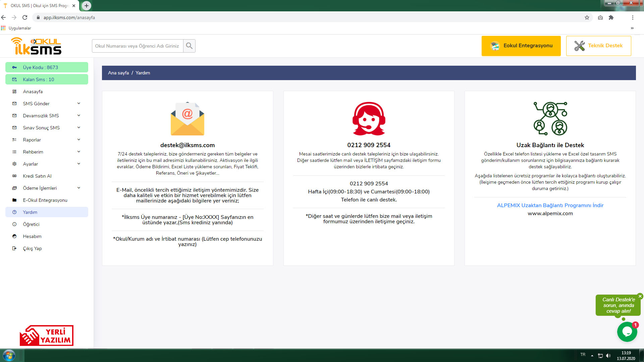The width and height of the screenshot is (644, 362).
Task: Click the Yardım breadcrumb
Action: pos(143,73)
